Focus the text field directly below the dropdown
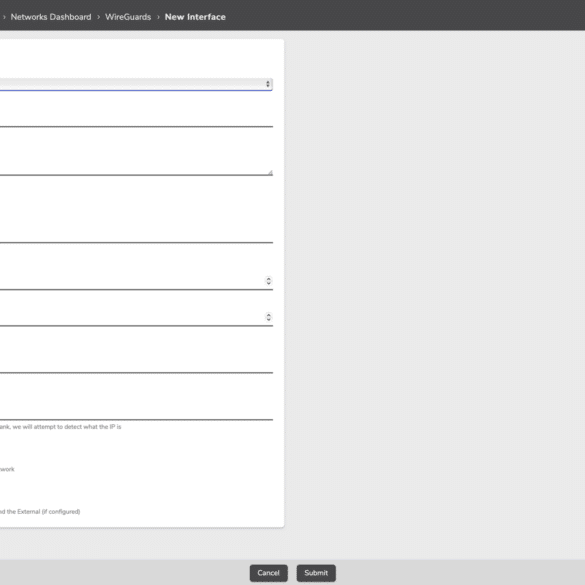Image resolution: width=585 pixels, height=585 pixels. pos(136,119)
